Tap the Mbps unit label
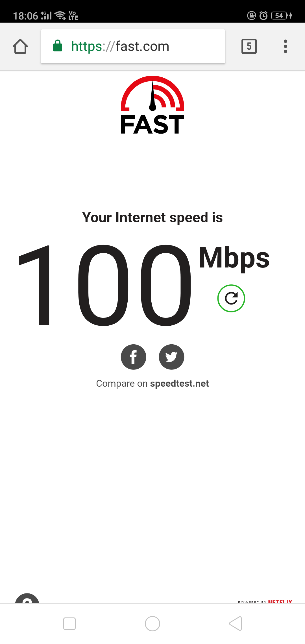This screenshot has height=644, width=305. [x=234, y=258]
